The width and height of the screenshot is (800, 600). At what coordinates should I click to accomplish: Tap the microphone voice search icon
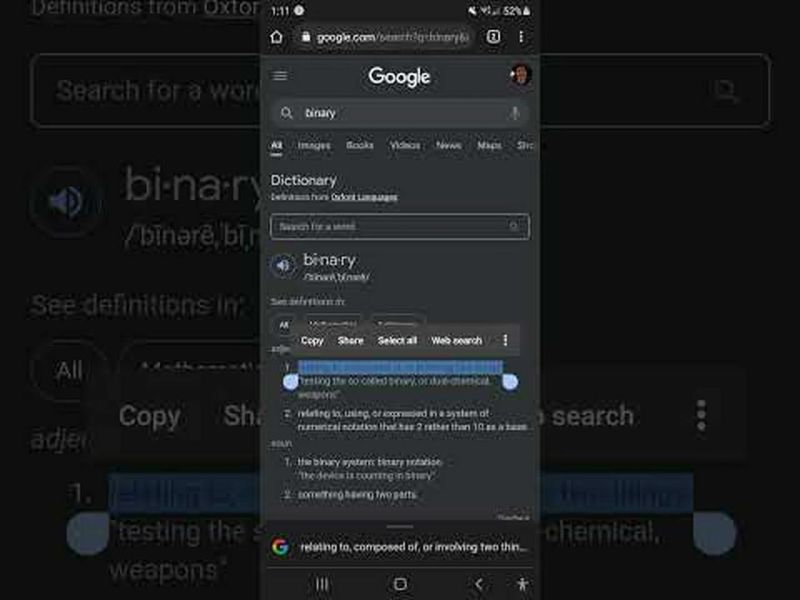click(x=514, y=113)
